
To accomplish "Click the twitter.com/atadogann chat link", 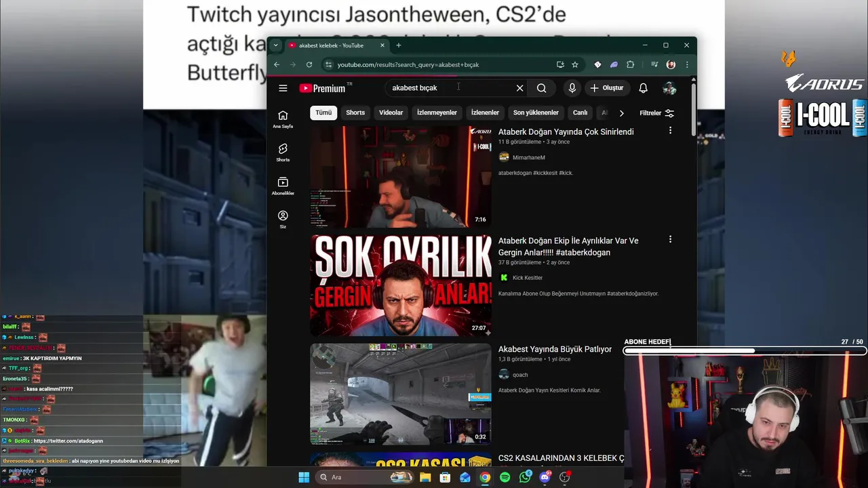I will point(68,441).
